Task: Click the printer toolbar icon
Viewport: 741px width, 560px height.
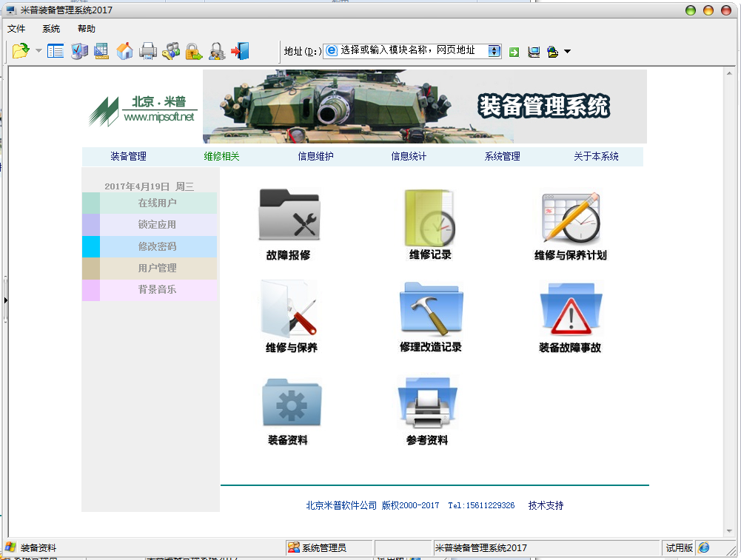Action: (x=148, y=51)
